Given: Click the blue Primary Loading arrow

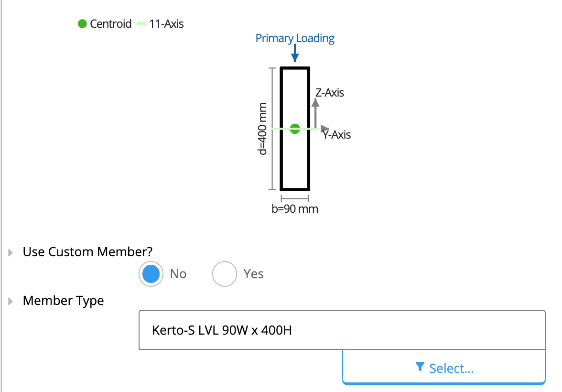Looking at the screenshot, I should coord(295,53).
